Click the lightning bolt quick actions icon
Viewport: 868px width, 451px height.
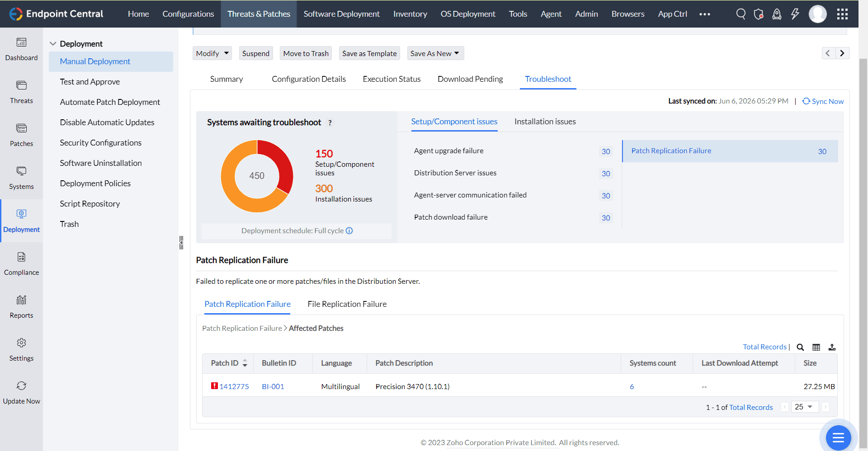tap(795, 14)
